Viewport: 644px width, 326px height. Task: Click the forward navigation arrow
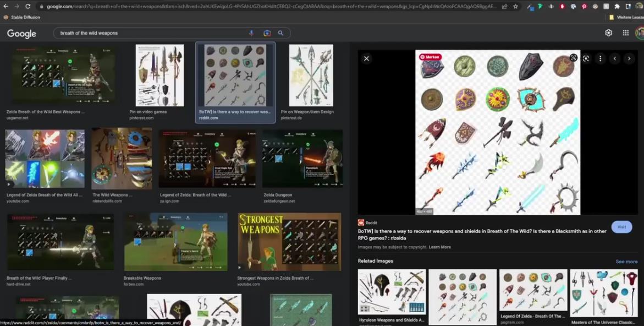coord(17,7)
